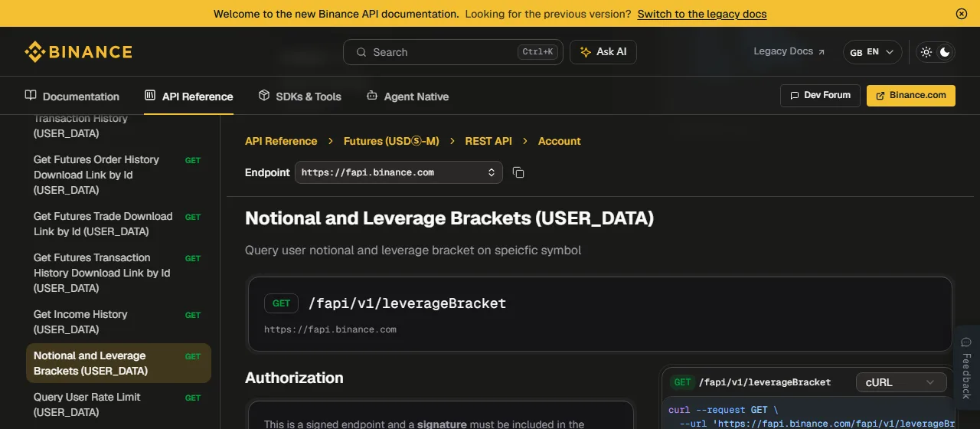Click the Binance.com external link icon
The image size is (980, 429).
[x=881, y=96]
